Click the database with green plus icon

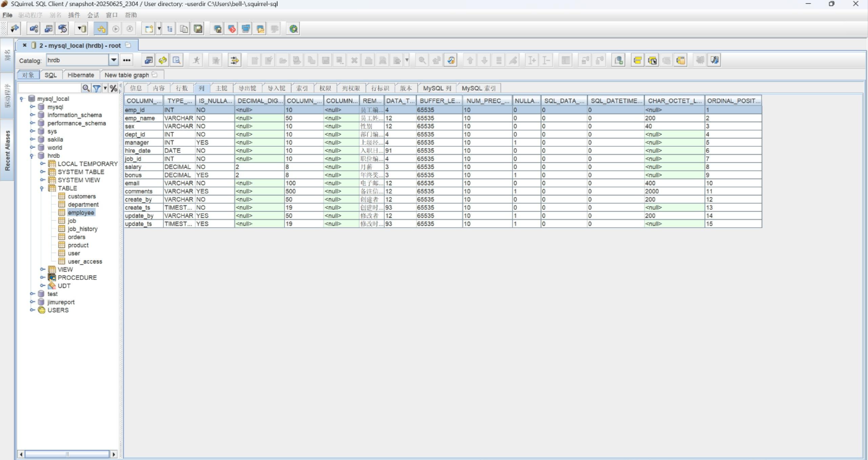(618, 60)
